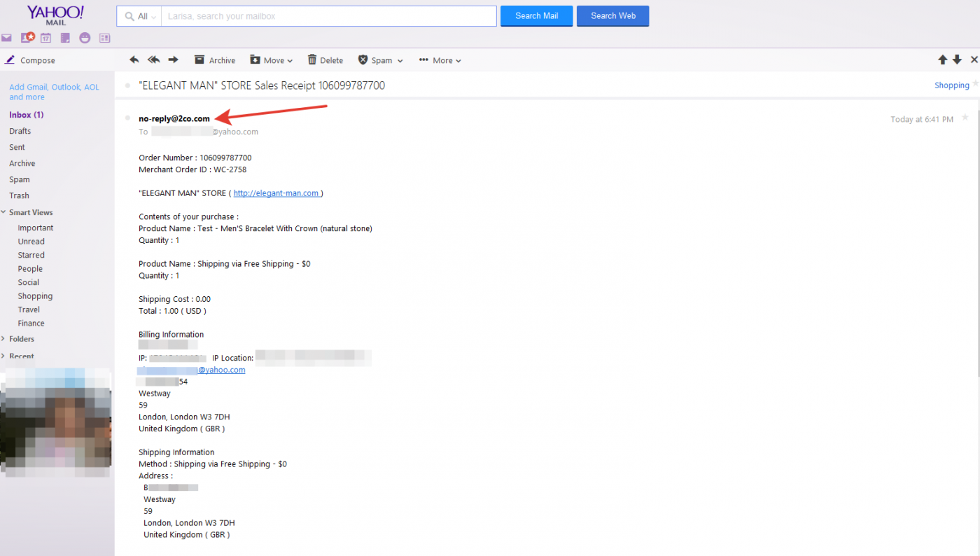Click the Today at 6:41 PM timestamp
The height and width of the screenshot is (556, 980).
(922, 119)
